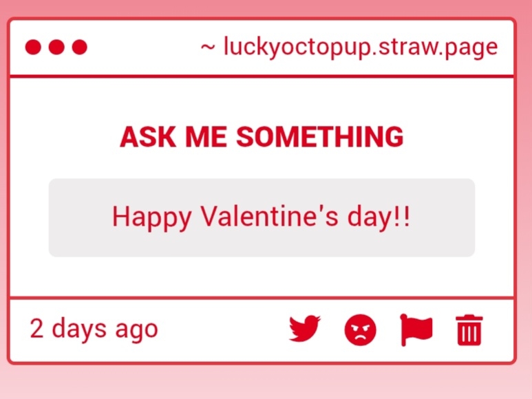Image resolution: width=532 pixels, height=399 pixels.
Task: Click the word SOMETHING in the heading
Action: tap(319, 138)
